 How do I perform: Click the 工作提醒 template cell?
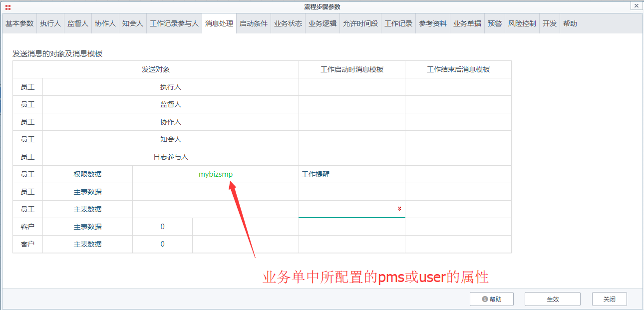[x=351, y=174]
